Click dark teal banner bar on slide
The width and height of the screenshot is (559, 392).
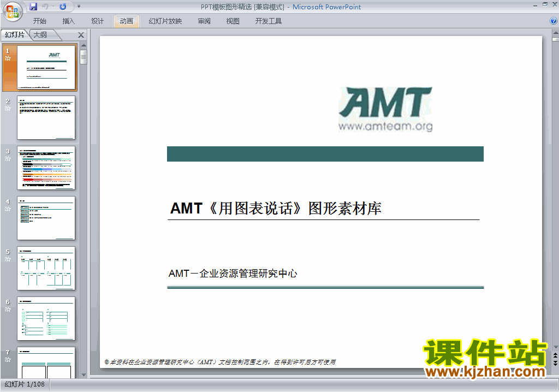[325, 154]
